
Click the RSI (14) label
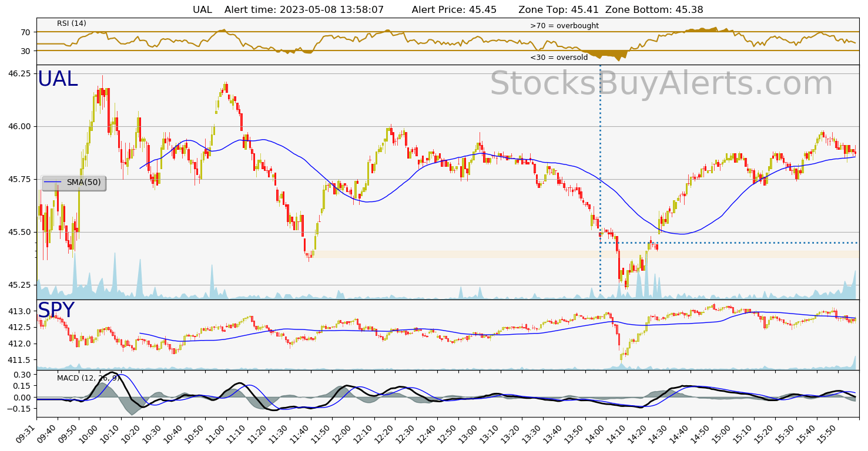(x=72, y=23)
